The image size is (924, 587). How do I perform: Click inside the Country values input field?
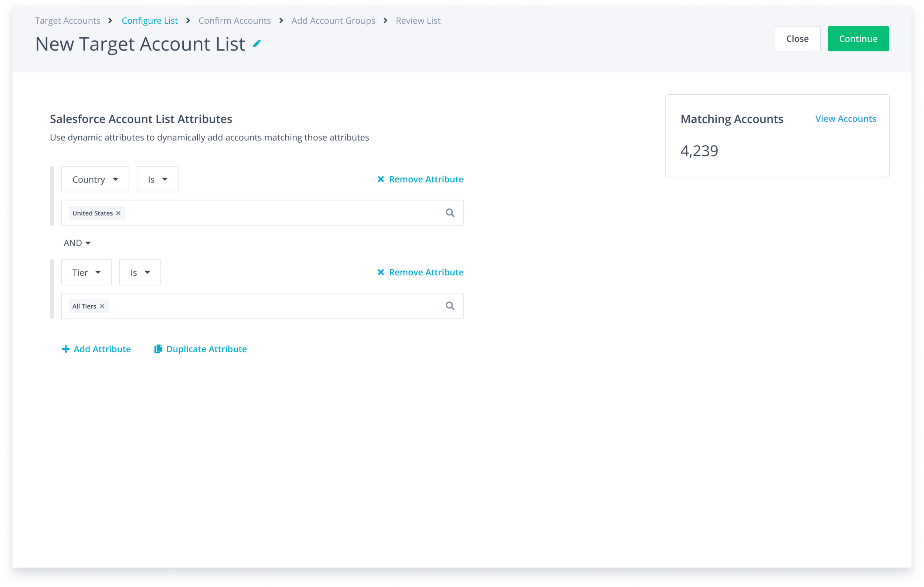(x=262, y=213)
